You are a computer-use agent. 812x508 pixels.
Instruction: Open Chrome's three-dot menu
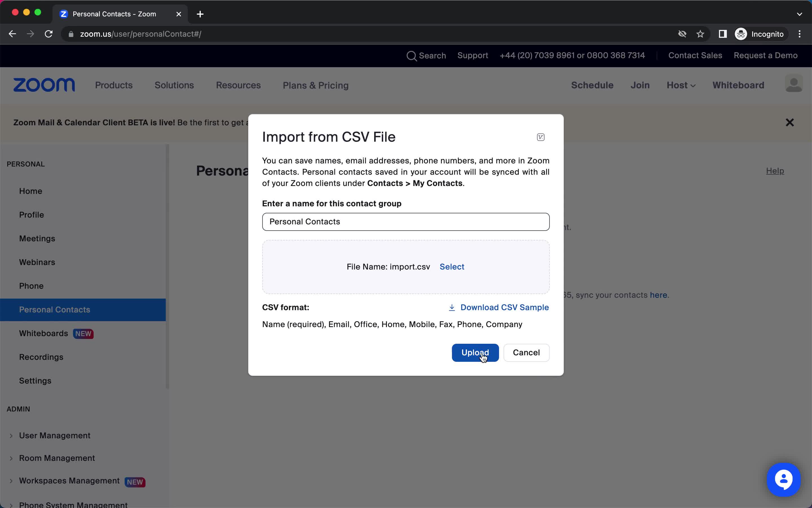(x=800, y=34)
